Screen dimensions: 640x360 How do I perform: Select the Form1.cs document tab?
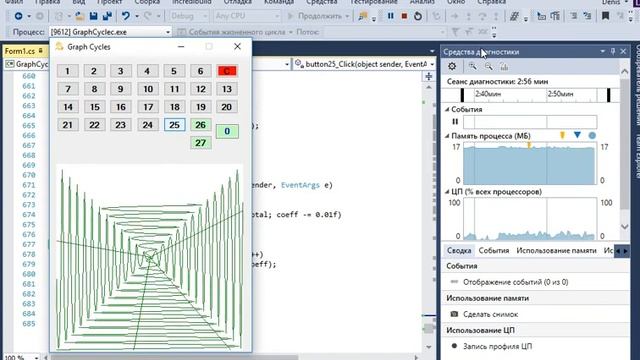(x=24, y=51)
